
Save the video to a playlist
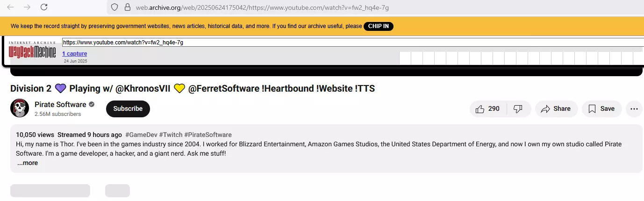coord(601,109)
